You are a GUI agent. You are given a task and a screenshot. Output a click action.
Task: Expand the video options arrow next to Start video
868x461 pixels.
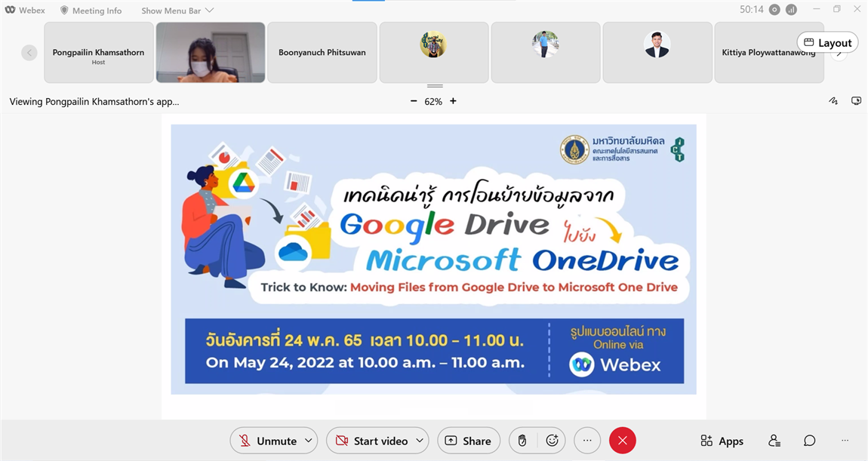click(x=420, y=441)
